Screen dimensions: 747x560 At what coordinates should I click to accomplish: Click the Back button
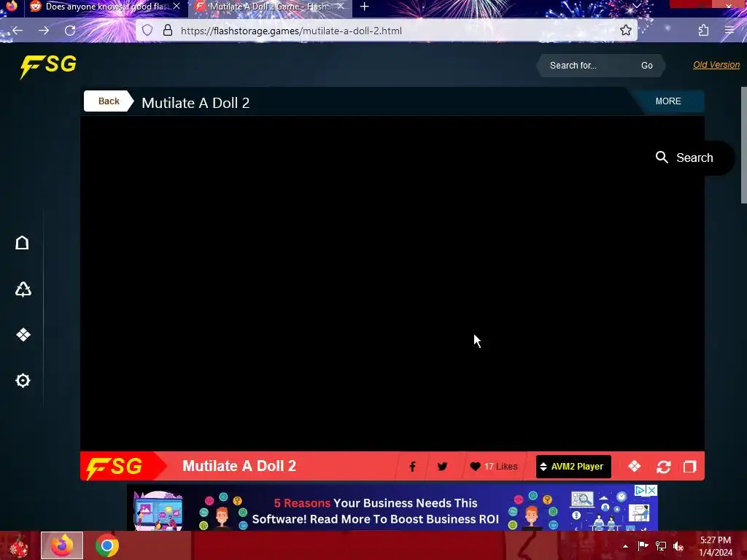[109, 101]
